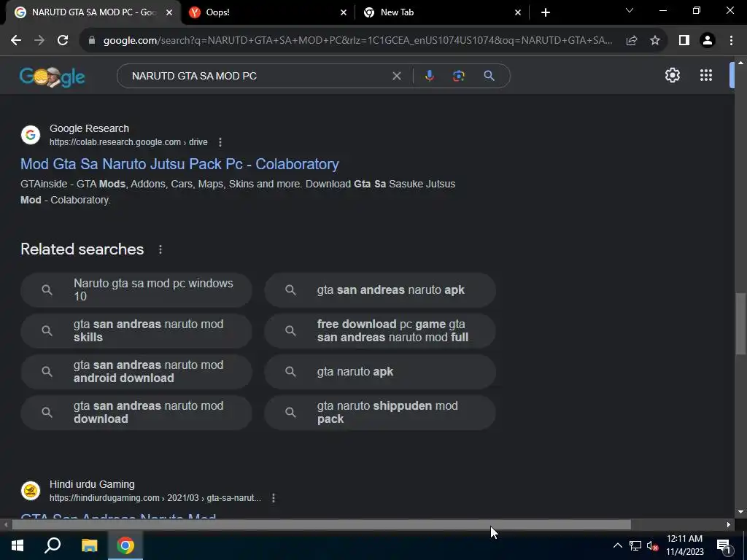Close the NARUTD GTA SA MOD PC tab
This screenshot has height=560, width=747.
click(169, 12)
